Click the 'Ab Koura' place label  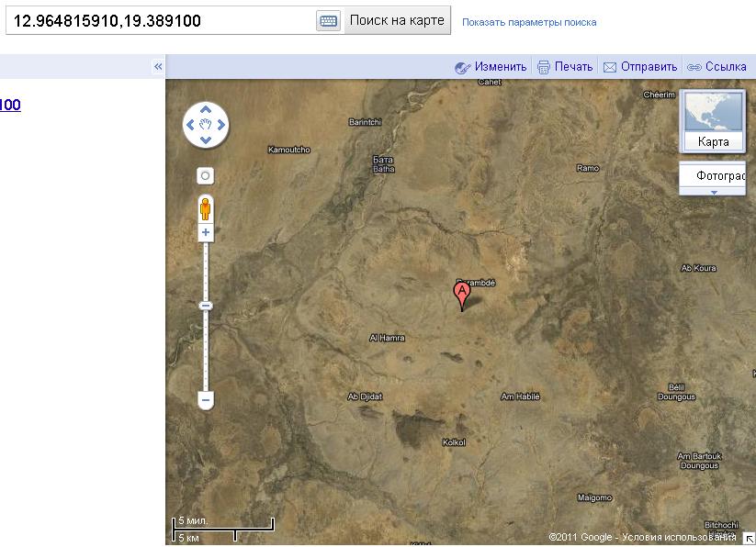[699, 268]
